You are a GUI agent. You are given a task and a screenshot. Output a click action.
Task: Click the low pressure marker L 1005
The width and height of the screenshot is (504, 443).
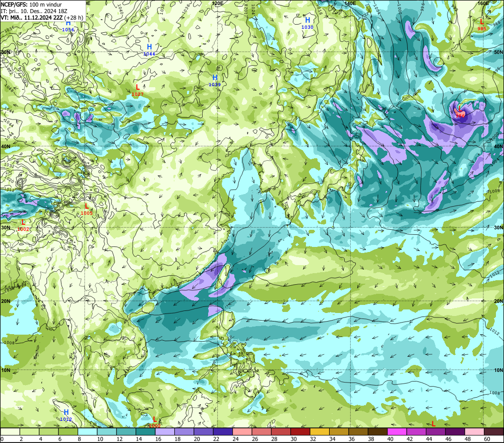coord(87,209)
